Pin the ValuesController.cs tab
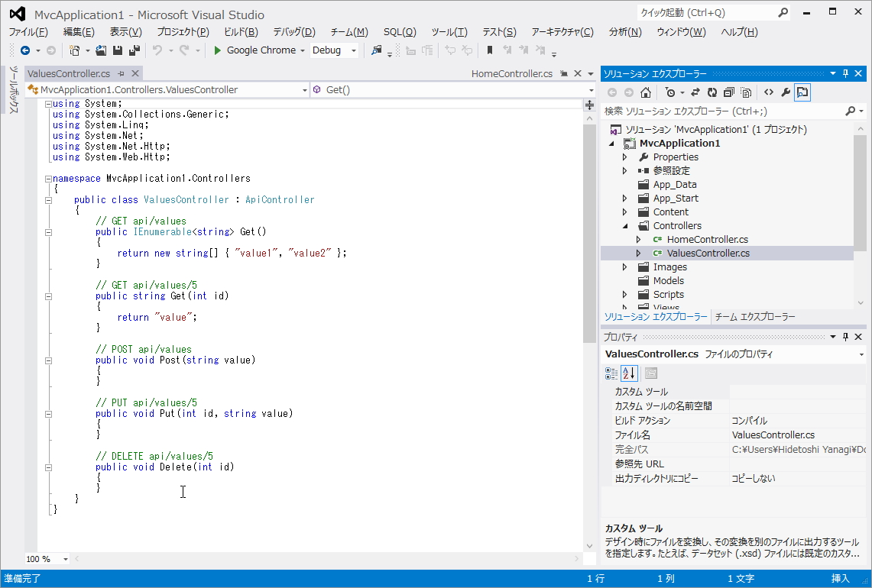Viewport: 872px width, 588px height. click(122, 73)
